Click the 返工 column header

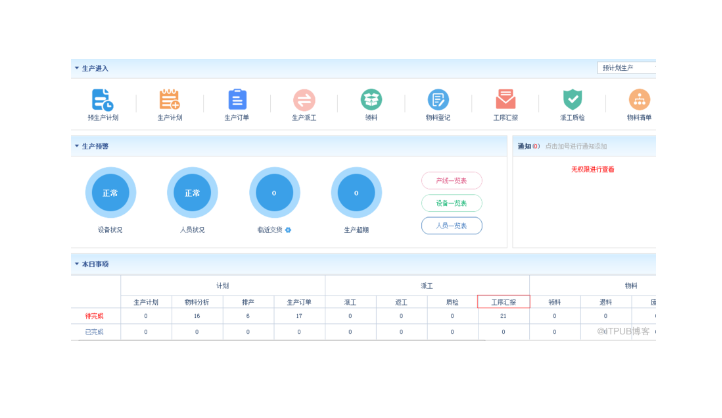coord(402,302)
